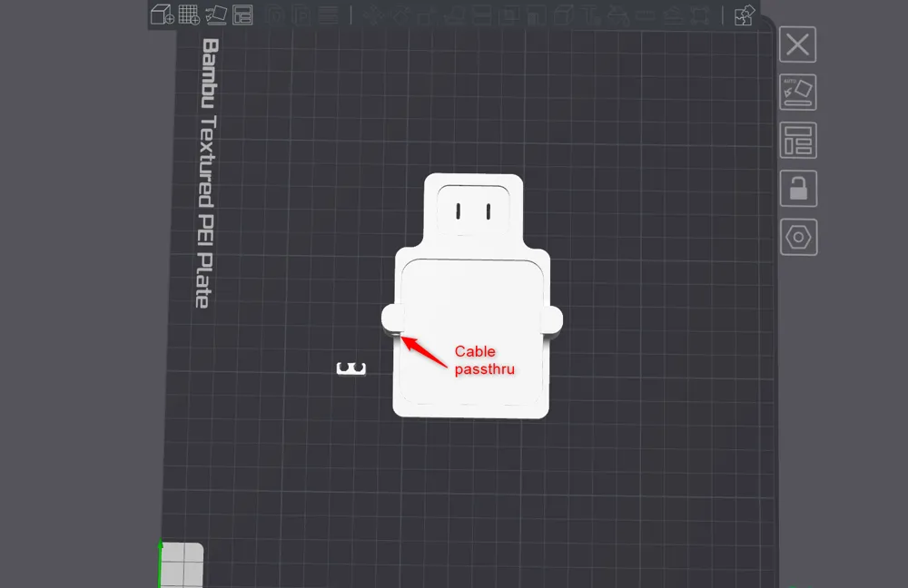Open plate settings hexagon icon

(x=798, y=237)
